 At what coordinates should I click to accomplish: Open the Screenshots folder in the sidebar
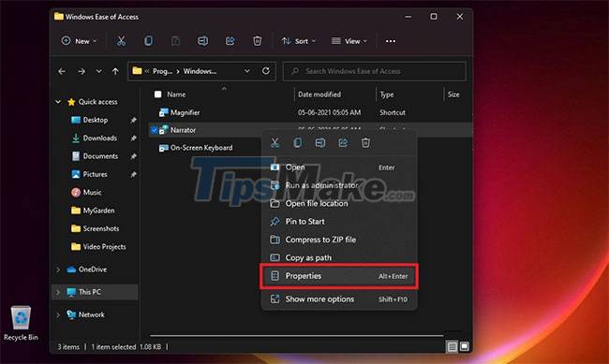coord(101,228)
